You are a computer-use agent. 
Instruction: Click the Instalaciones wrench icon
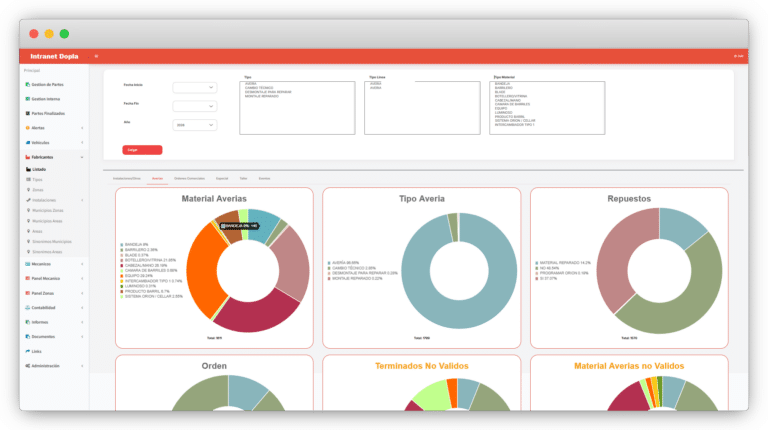point(28,200)
